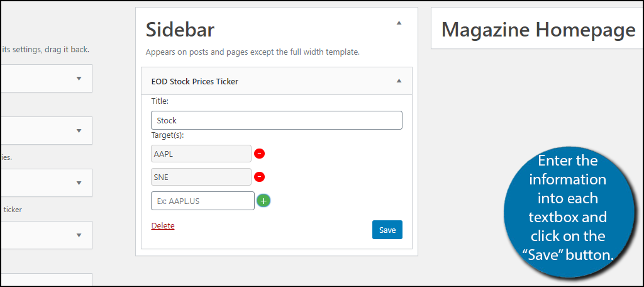
Task: Open the Magazine Homepage widget area
Action: point(538,30)
